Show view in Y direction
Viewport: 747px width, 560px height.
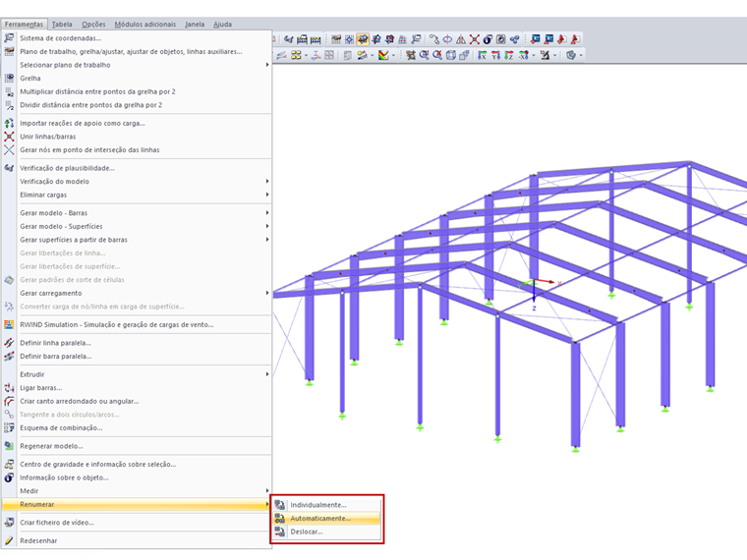point(495,55)
